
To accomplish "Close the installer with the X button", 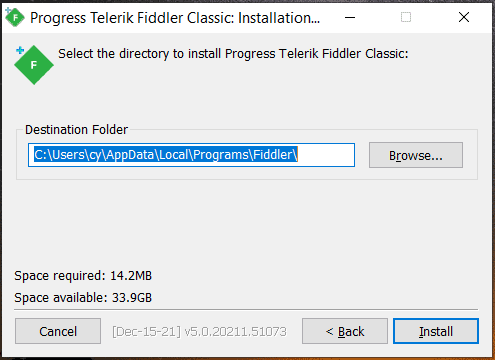I will click(x=464, y=17).
